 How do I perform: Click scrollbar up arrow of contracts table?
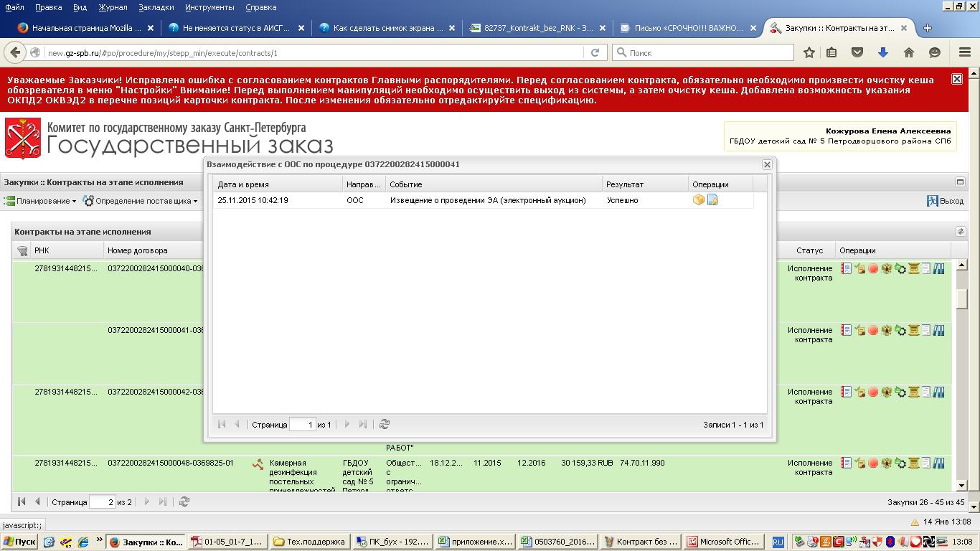coord(961,267)
